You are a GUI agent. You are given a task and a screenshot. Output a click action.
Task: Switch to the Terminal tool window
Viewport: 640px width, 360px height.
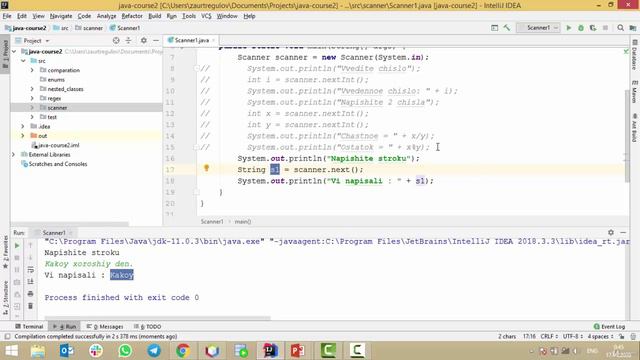click(29, 327)
